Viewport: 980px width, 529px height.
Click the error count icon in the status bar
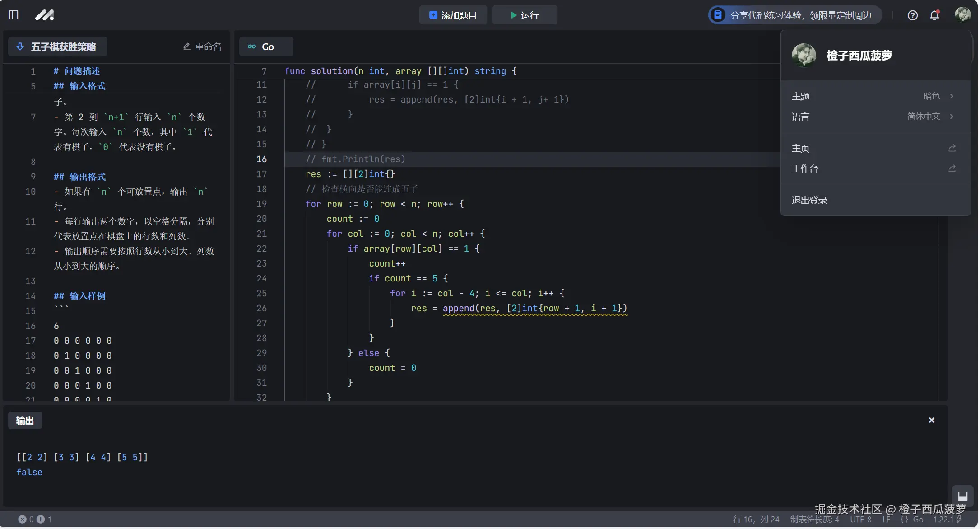point(22,519)
